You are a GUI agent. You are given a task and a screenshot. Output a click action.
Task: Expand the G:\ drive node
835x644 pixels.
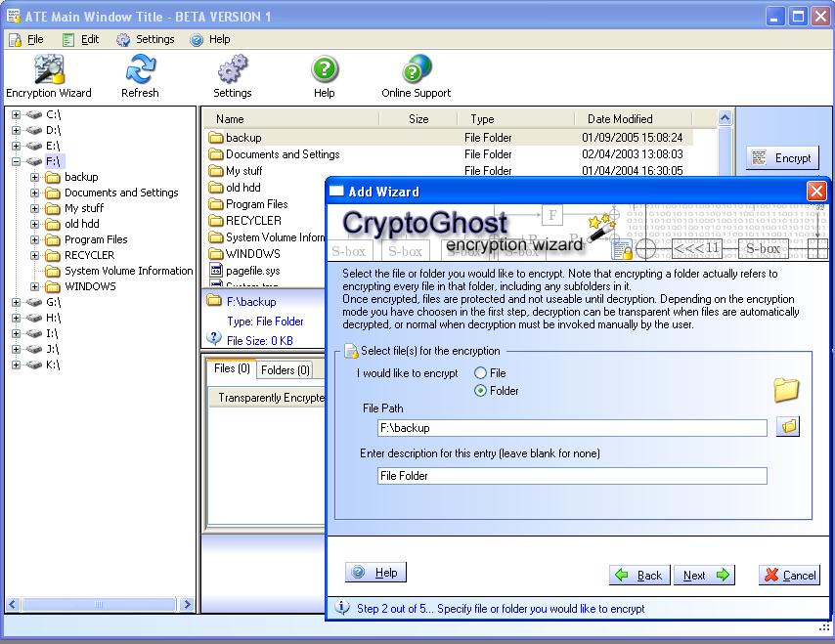[x=16, y=302]
